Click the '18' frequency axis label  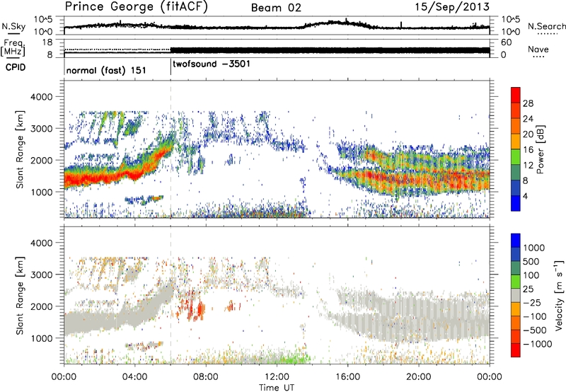pyautogui.click(x=47, y=42)
